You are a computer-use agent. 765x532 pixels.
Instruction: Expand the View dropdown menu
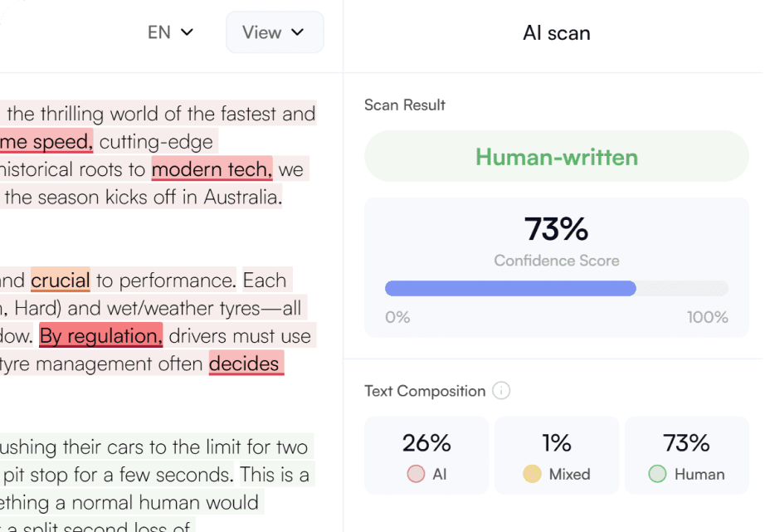[x=274, y=32]
